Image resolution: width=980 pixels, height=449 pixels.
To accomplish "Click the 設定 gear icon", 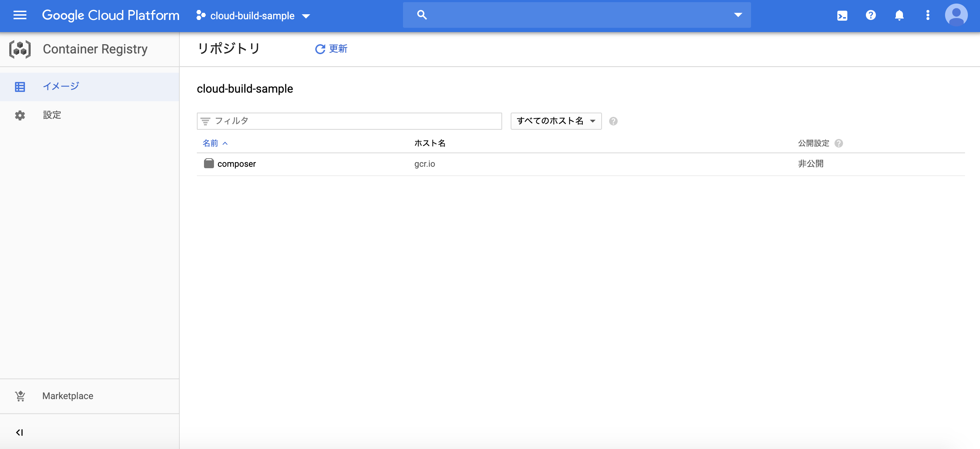I will click(x=20, y=115).
